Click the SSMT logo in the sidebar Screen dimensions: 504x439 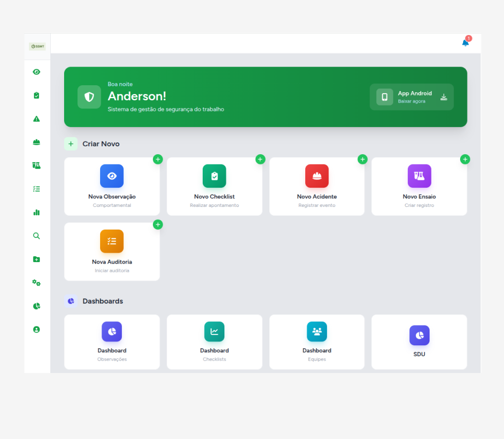[x=37, y=46]
